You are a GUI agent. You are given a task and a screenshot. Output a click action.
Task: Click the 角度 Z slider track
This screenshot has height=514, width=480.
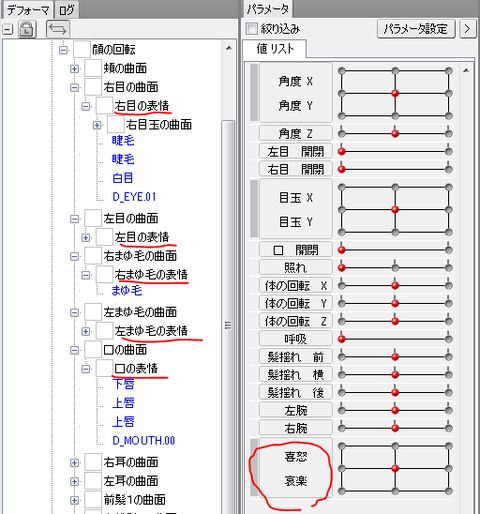tap(395, 134)
